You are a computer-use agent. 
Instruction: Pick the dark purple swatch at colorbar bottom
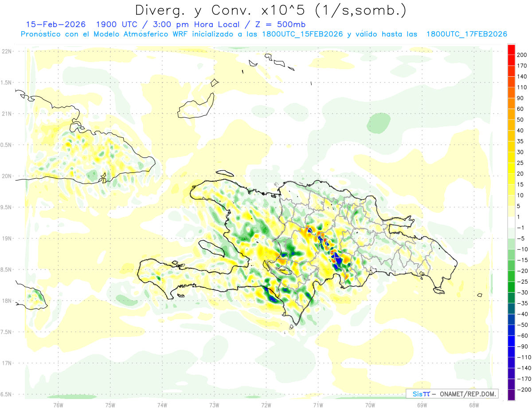[x=511, y=395]
